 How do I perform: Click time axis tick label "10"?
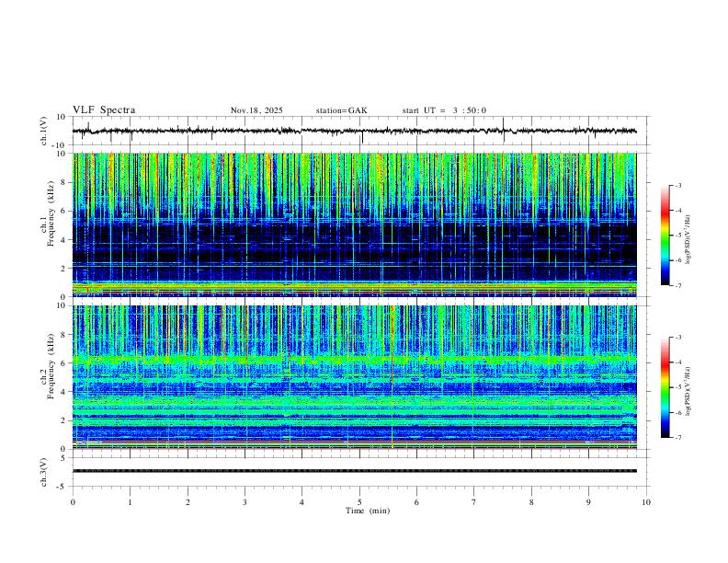646,502
